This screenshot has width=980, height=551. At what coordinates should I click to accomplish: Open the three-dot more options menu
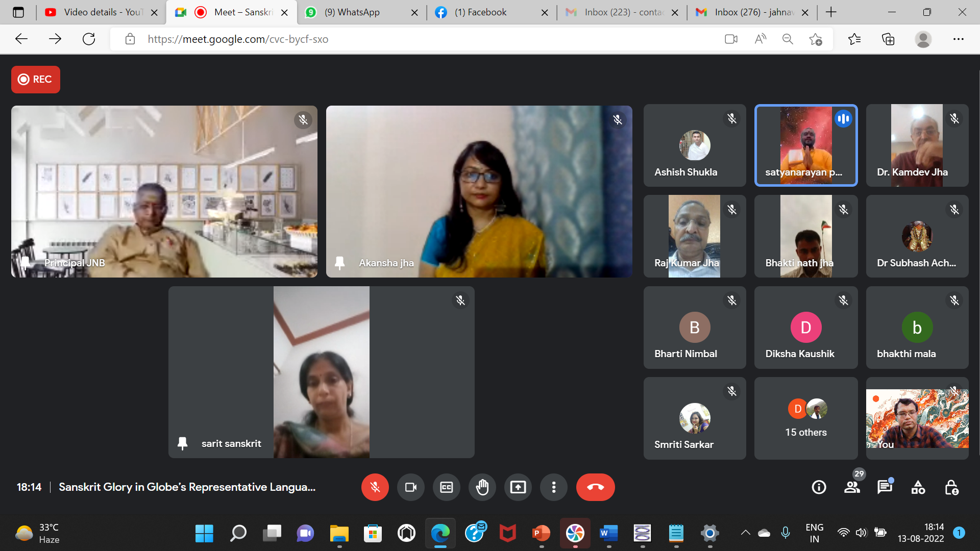click(x=553, y=487)
